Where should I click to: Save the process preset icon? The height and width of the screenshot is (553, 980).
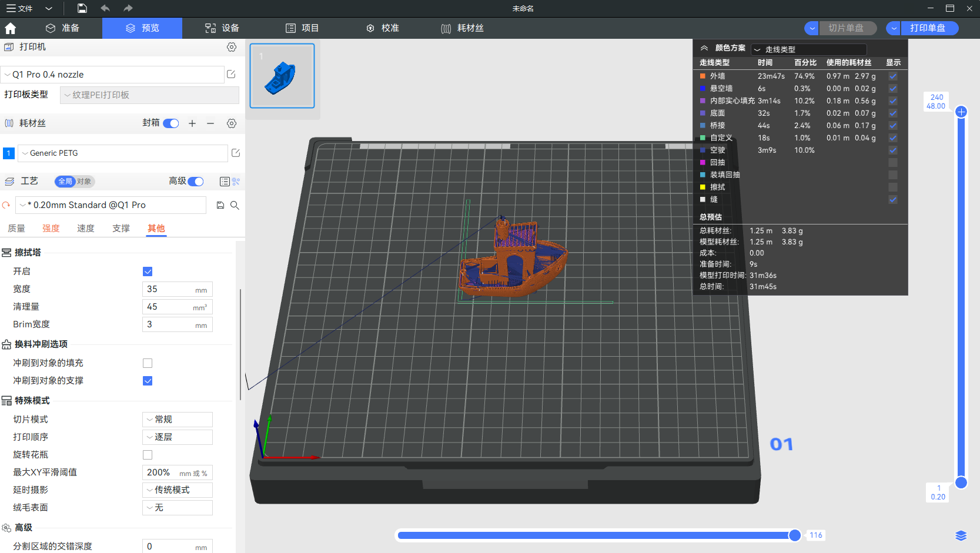(x=220, y=205)
